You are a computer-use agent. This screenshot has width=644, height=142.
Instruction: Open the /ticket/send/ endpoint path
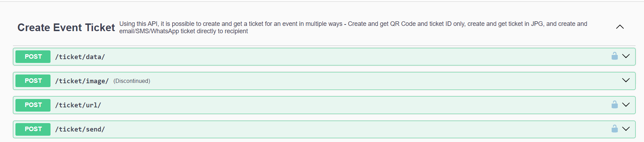(80, 129)
